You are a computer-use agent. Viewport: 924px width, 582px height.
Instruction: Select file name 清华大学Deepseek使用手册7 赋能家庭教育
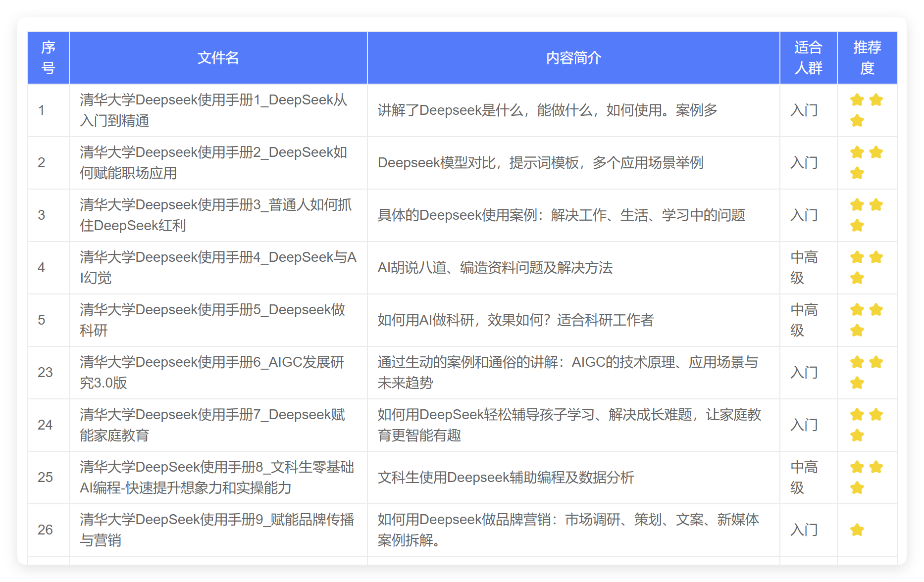[x=213, y=425]
